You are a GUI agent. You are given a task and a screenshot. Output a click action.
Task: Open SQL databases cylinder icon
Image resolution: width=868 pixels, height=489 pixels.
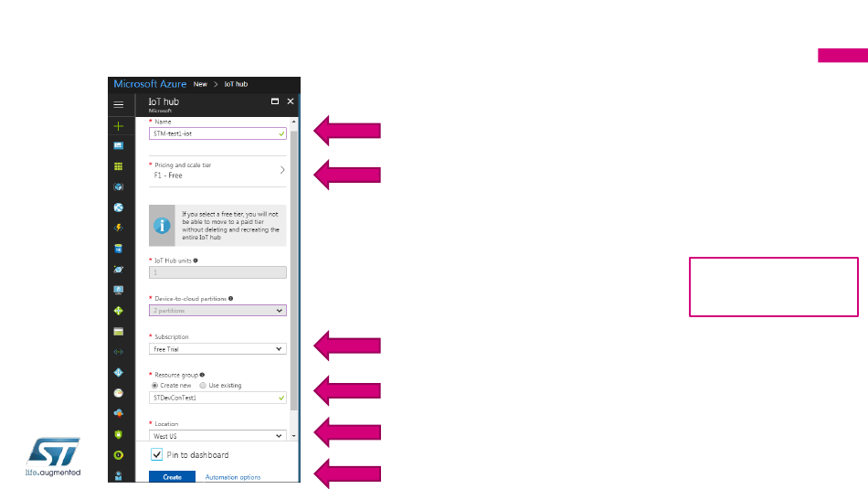coord(119,249)
